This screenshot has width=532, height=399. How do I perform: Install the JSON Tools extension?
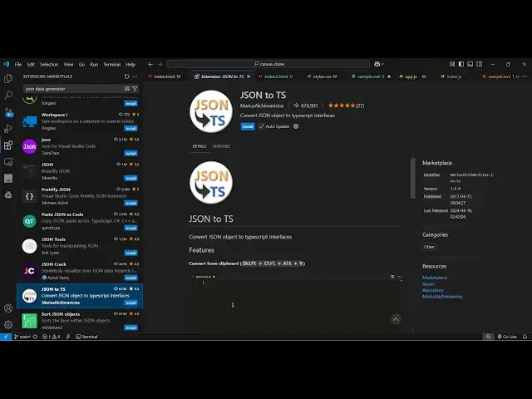131,253
